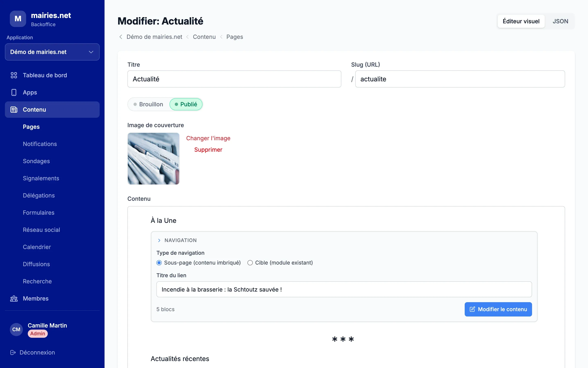Switch to JSON tab

click(560, 21)
